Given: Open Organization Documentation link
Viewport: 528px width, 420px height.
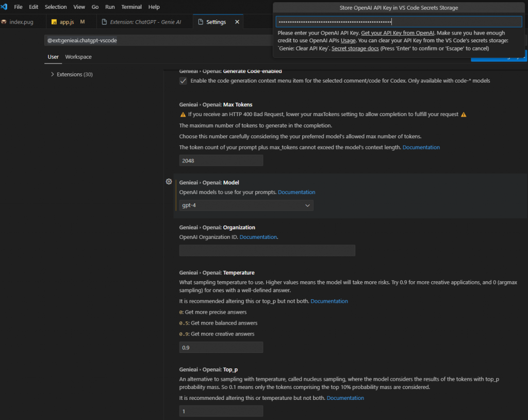Looking at the screenshot, I should point(258,237).
